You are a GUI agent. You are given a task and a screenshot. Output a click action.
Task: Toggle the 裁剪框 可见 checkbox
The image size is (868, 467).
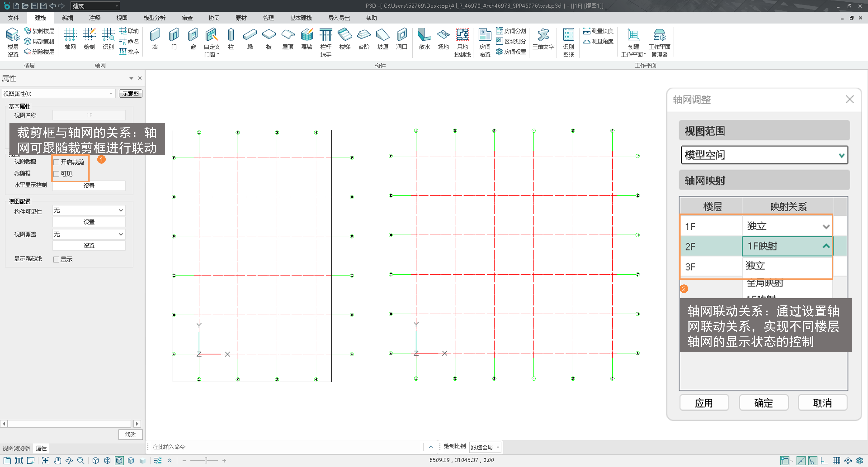coord(57,174)
